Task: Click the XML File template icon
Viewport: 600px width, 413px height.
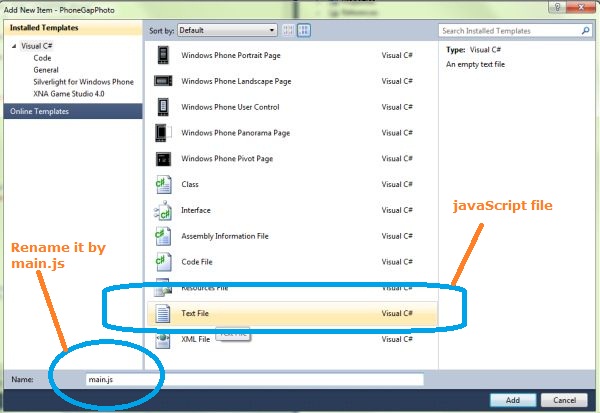Action: tap(163, 339)
